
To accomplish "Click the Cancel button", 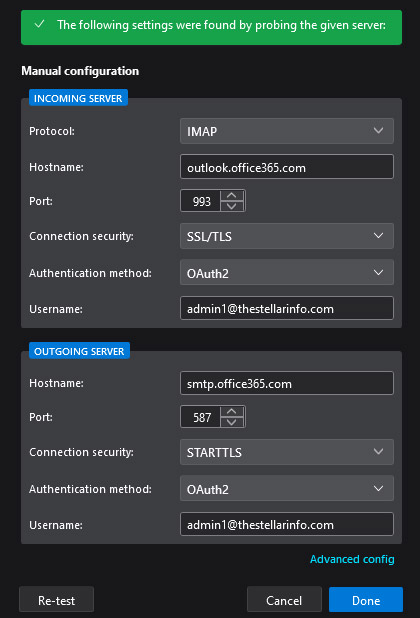I will tap(284, 600).
